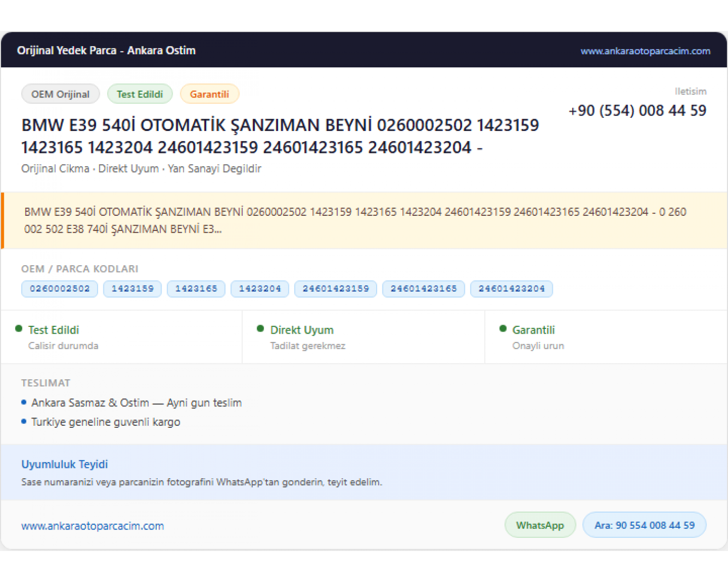Tap the Ara: 90 554 008 44 59 call button

pyautogui.click(x=644, y=525)
